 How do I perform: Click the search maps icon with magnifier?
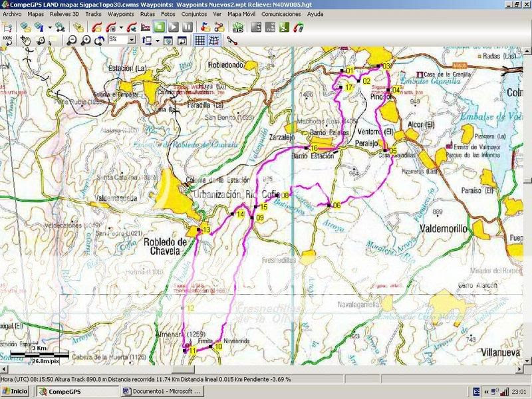coord(60,27)
